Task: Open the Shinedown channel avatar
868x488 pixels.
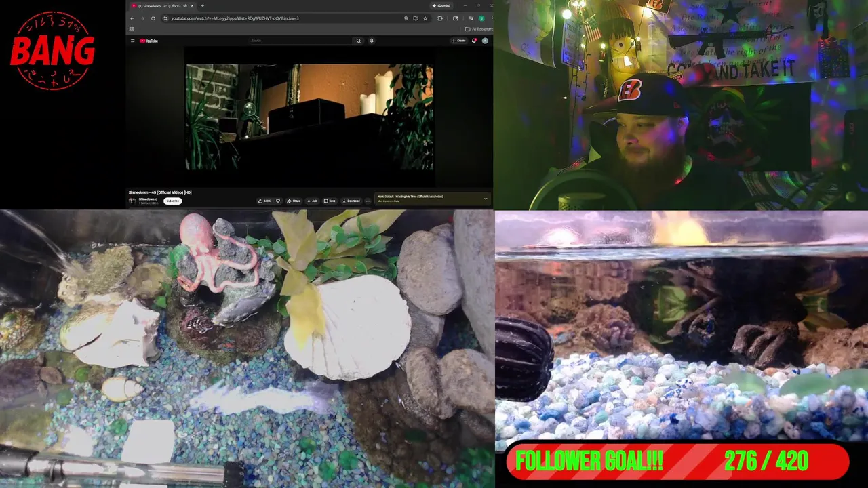Action: (x=132, y=201)
